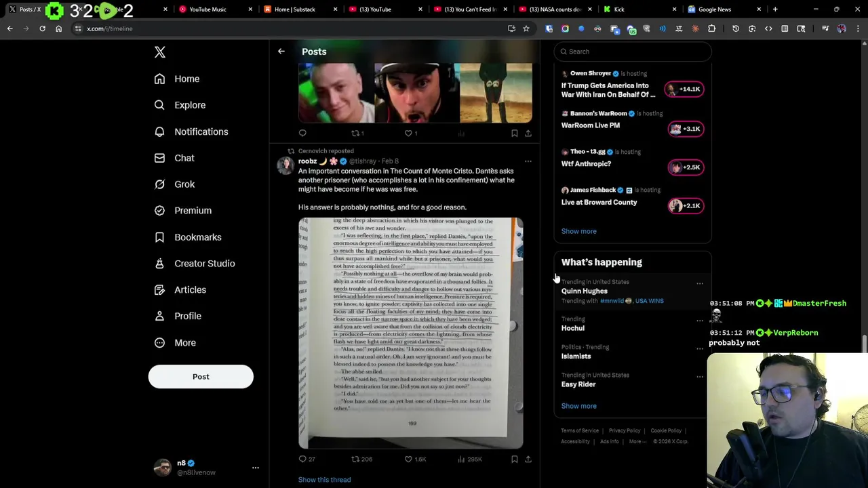Screen dimensions: 868x488
Task: Go back using the Posts arrow
Action: point(281,52)
